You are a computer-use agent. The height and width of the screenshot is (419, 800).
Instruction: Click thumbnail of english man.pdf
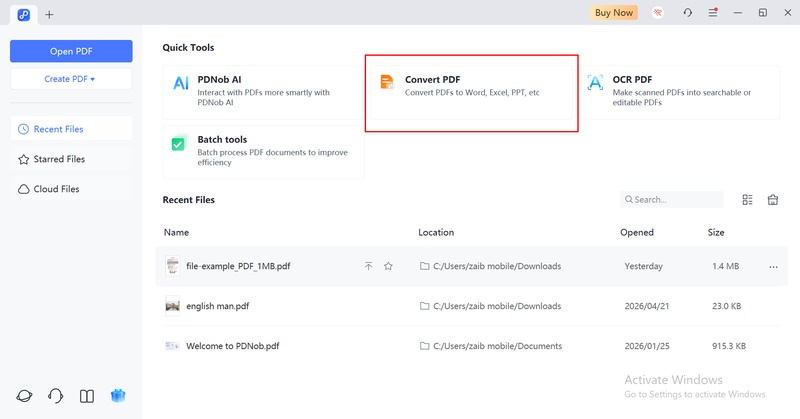click(x=172, y=306)
